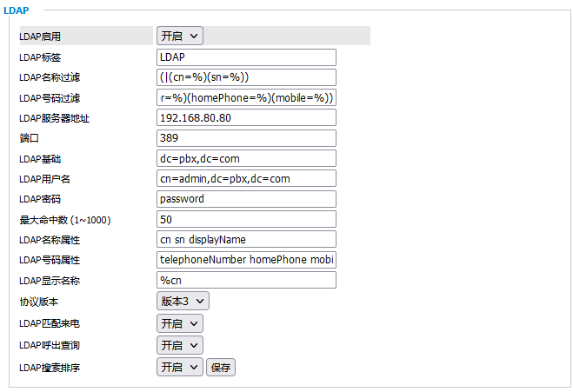573x392 pixels.
Task: Click the 最大命中数 field showing 50
Action: 246,219
